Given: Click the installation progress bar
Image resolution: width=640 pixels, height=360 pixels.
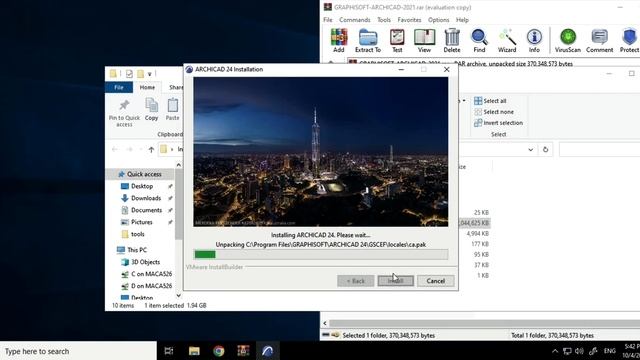Looking at the screenshot, I should click(321, 255).
